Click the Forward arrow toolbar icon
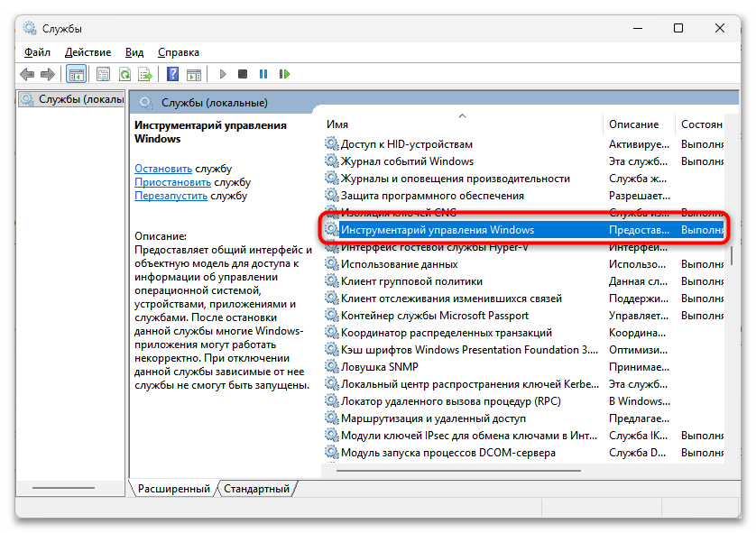756x533 pixels. [x=48, y=74]
